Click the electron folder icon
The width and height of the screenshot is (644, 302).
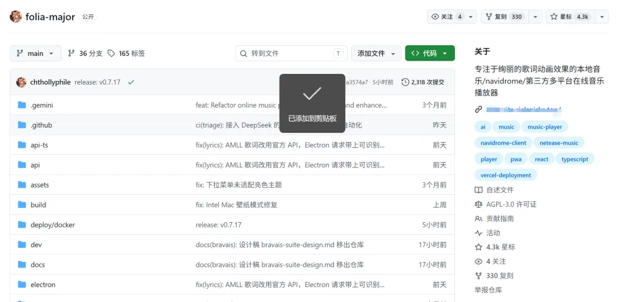22,284
